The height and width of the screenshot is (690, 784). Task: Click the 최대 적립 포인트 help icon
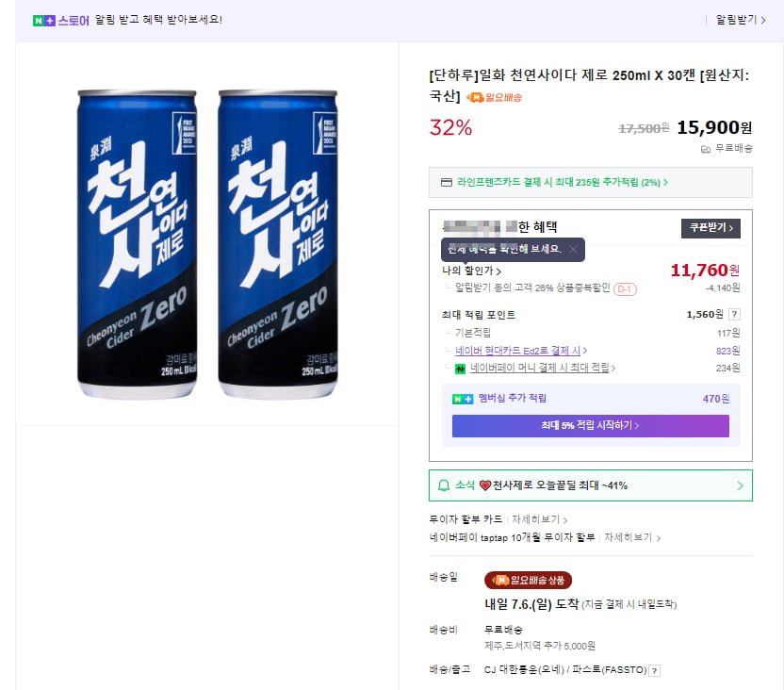(735, 315)
